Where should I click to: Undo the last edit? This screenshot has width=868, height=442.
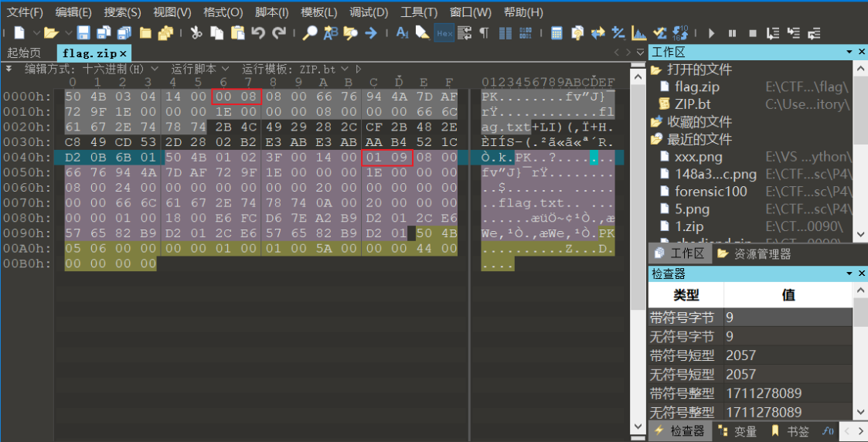pyautogui.click(x=258, y=33)
